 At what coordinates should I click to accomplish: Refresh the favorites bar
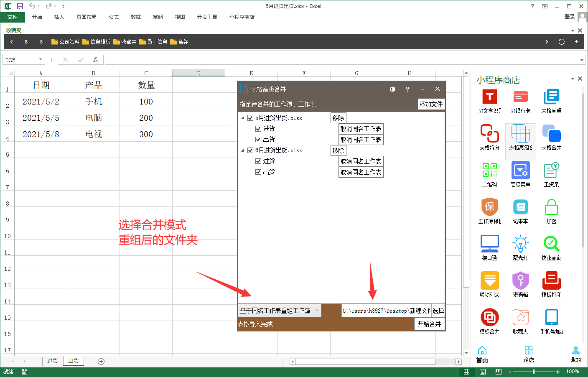(x=562, y=42)
